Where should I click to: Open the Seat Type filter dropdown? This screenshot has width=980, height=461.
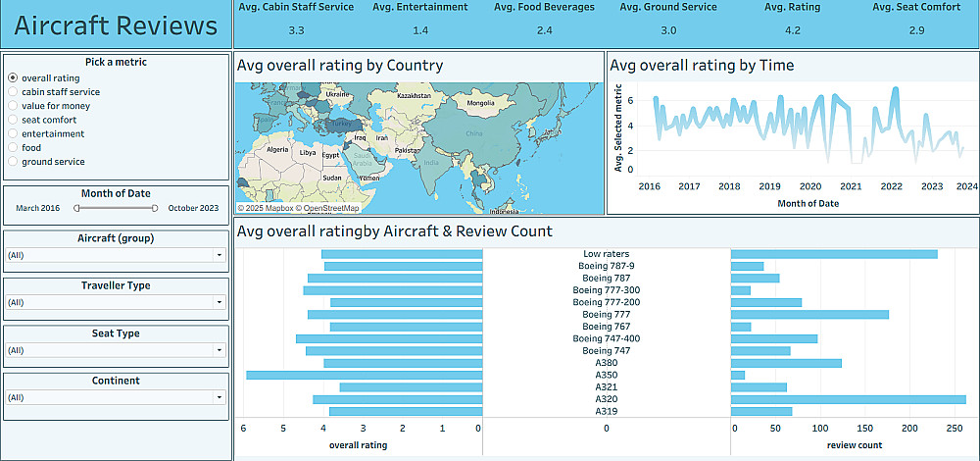click(x=116, y=350)
